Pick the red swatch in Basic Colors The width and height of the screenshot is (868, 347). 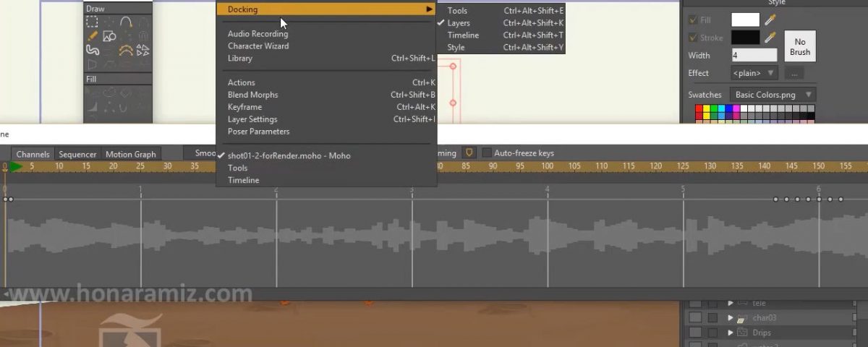click(x=699, y=109)
